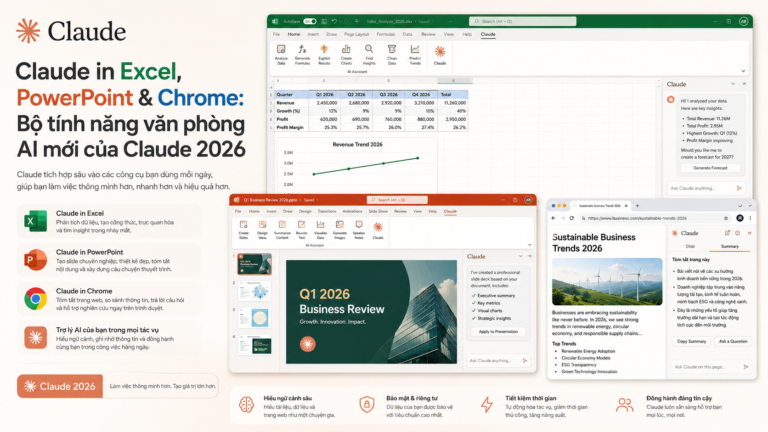Bookmark page with Chrome star icon
The width and height of the screenshot is (768, 432).
click(726, 218)
